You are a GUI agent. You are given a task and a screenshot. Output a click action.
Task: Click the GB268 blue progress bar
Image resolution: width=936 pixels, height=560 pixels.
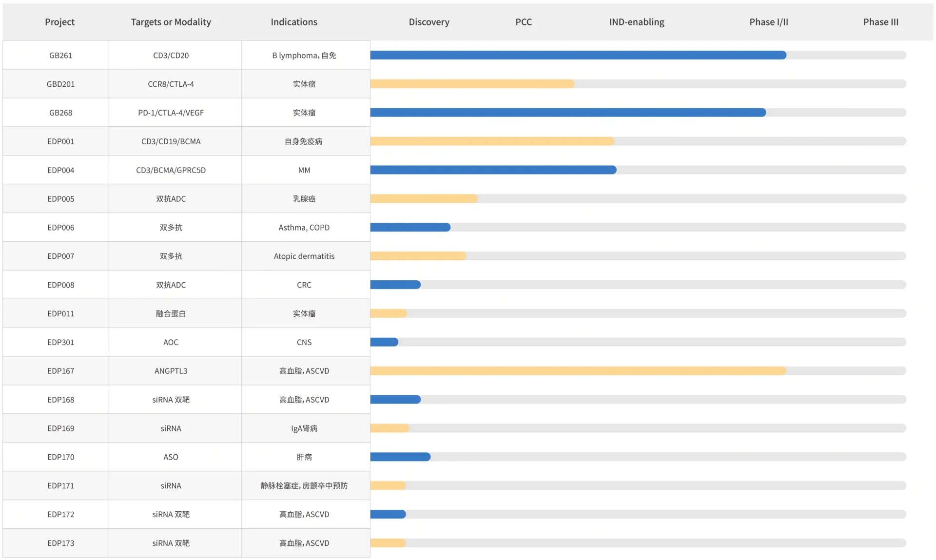pyautogui.click(x=568, y=113)
